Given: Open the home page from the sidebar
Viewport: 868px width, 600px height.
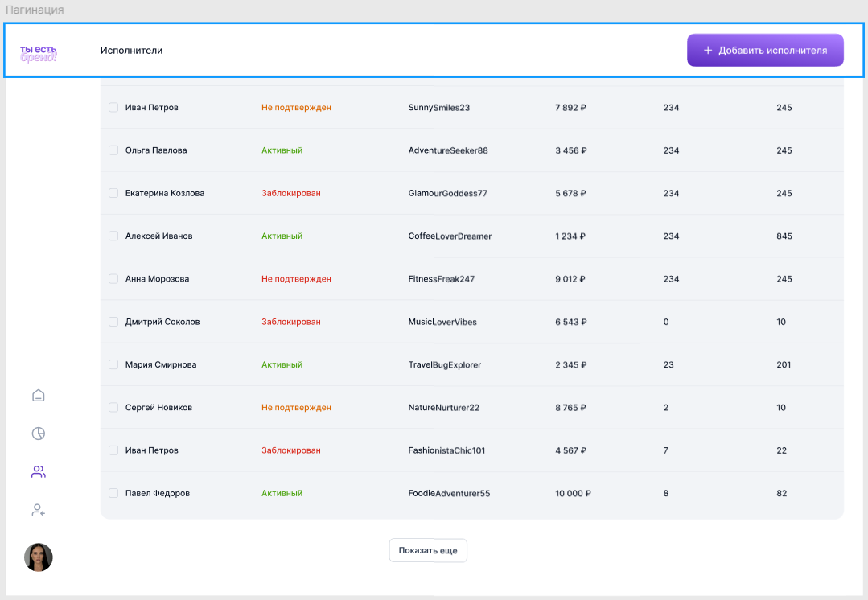Looking at the screenshot, I should [38, 395].
